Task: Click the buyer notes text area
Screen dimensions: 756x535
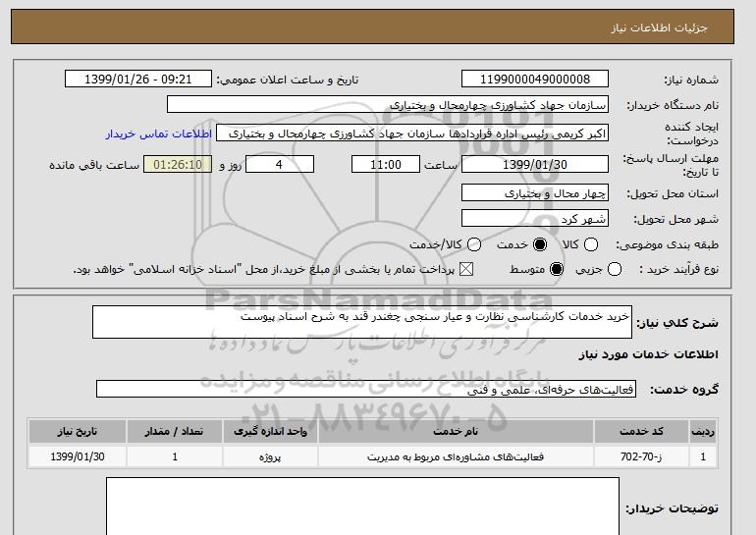Action: click(362, 507)
